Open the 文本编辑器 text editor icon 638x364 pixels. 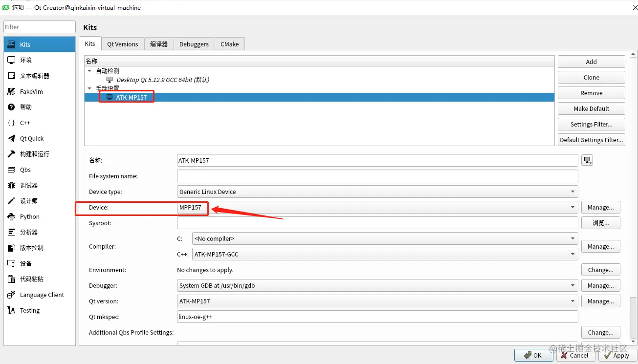click(x=11, y=76)
